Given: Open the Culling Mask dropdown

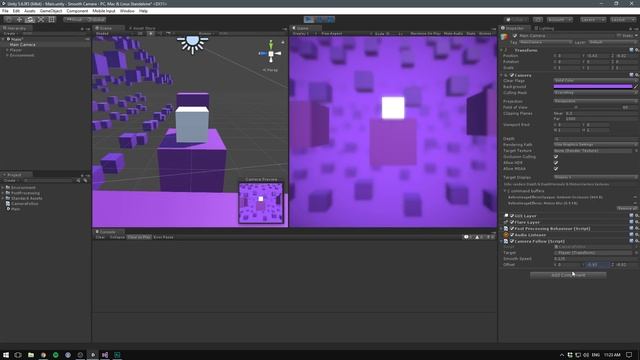Looking at the screenshot, I should (596, 93).
